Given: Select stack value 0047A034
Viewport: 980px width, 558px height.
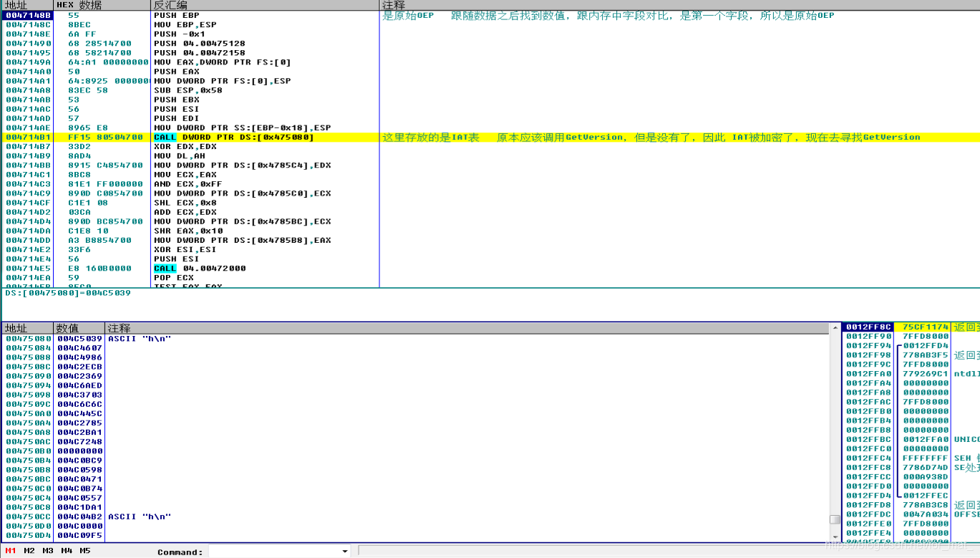Looking at the screenshot, I should [926, 514].
